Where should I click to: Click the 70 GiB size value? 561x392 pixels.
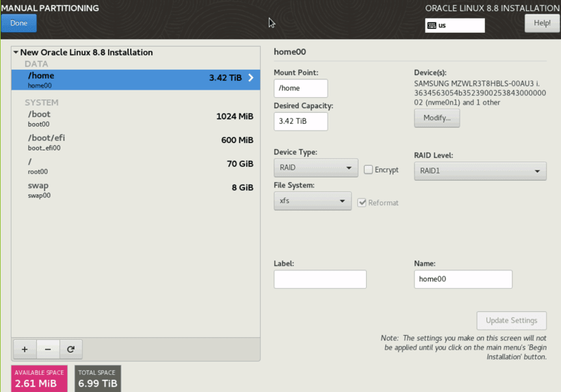(x=240, y=164)
